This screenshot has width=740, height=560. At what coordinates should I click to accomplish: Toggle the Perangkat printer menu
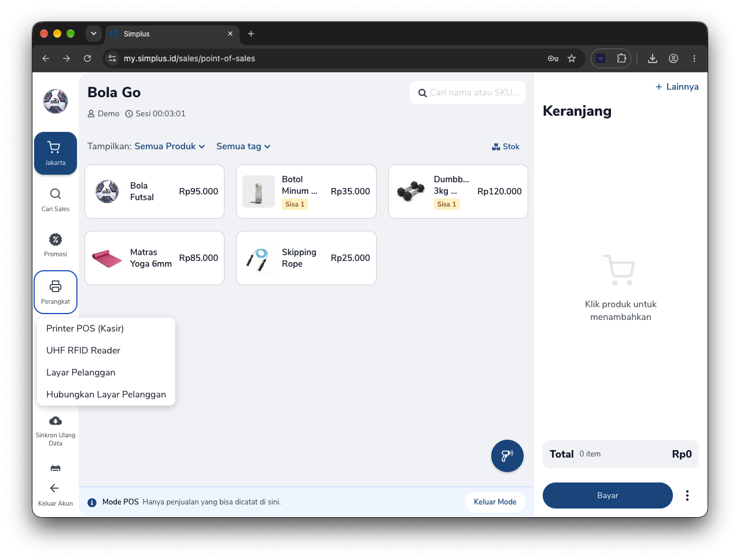click(x=56, y=292)
